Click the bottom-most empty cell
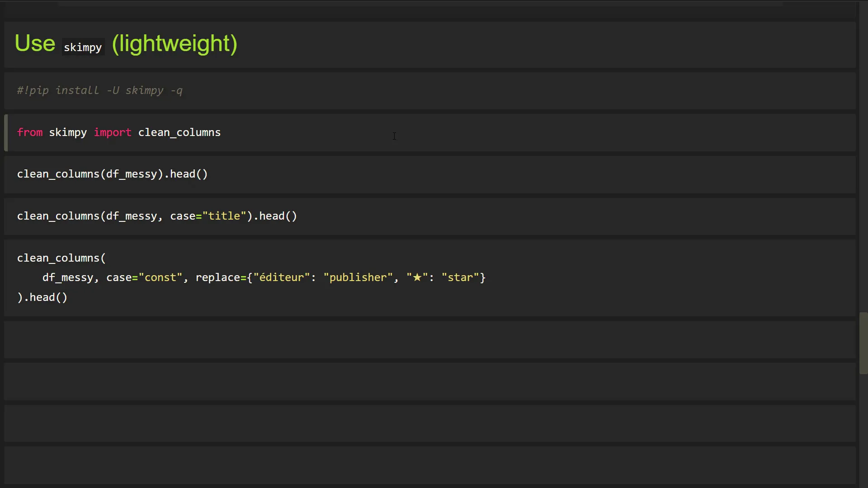868x488 pixels. [430, 465]
